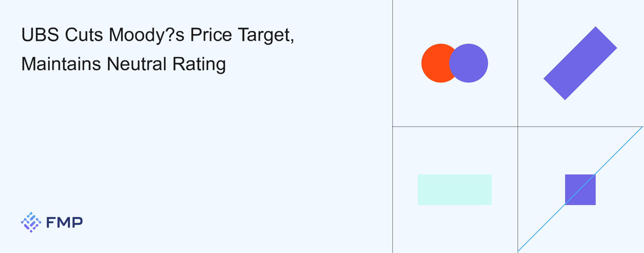This screenshot has height=253, width=644.
Task: Click the word "Price" in the headline
Action: (211, 34)
